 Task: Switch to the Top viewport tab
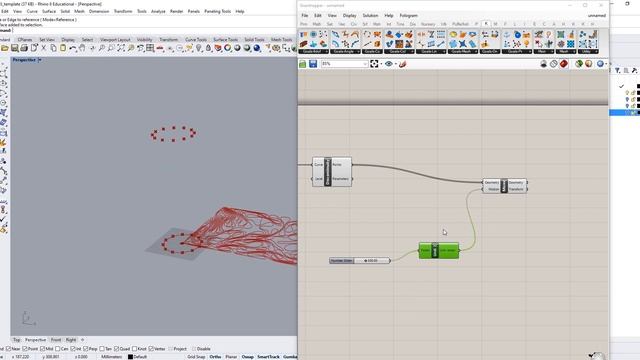click(x=16, y=340)
